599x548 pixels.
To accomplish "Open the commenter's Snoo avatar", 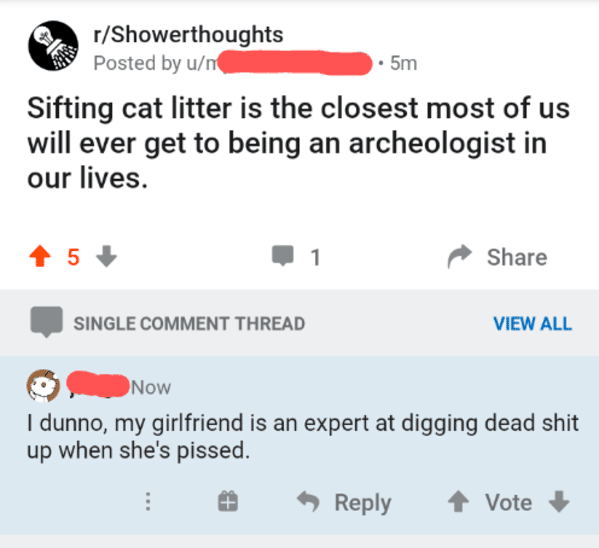I will (43, 386).
